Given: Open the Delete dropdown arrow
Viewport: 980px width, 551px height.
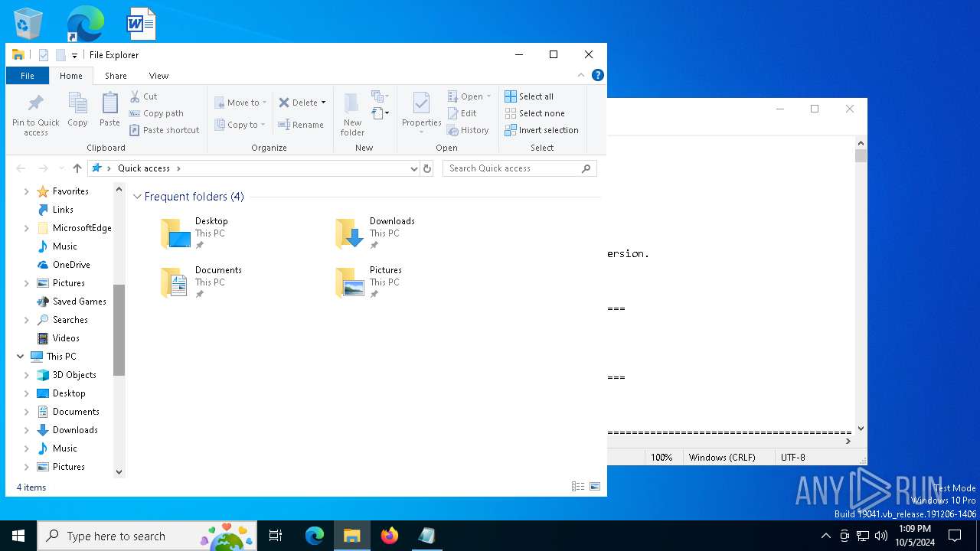Looking at the screenshot, I should tap(323, 103).
